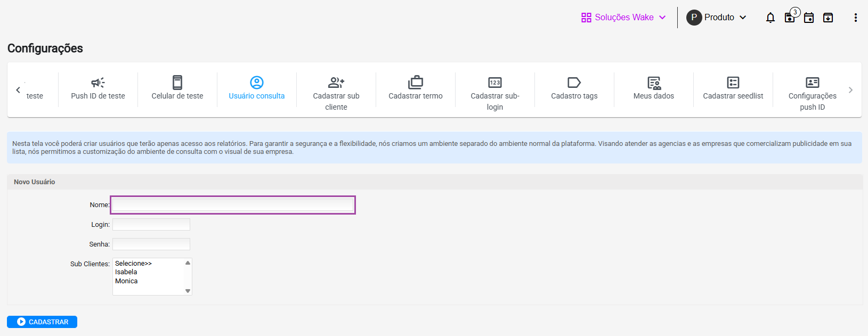
Task: Focus the Senha input field
Action: [151, 244]
